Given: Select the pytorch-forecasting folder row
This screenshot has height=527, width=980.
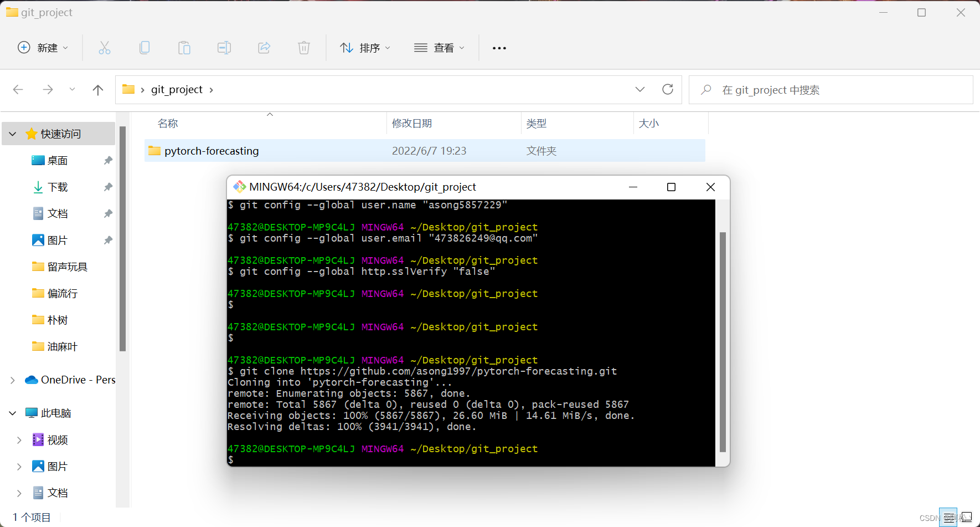Looking at the screenshot, I should 425,151.
